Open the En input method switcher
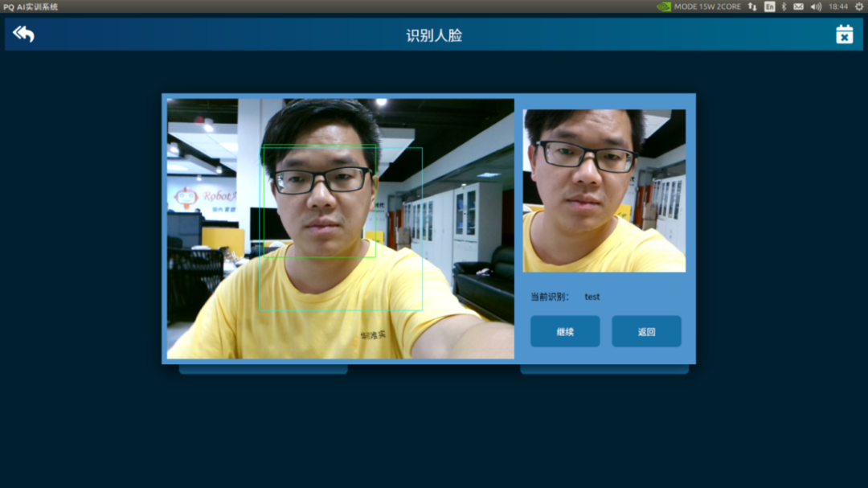This screenshot has width=868, height=488. (769, 6)
